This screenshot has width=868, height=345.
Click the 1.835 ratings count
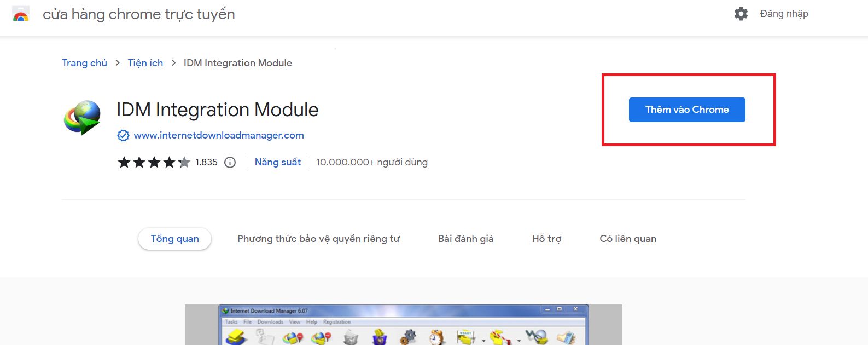[x=206, y=162]
